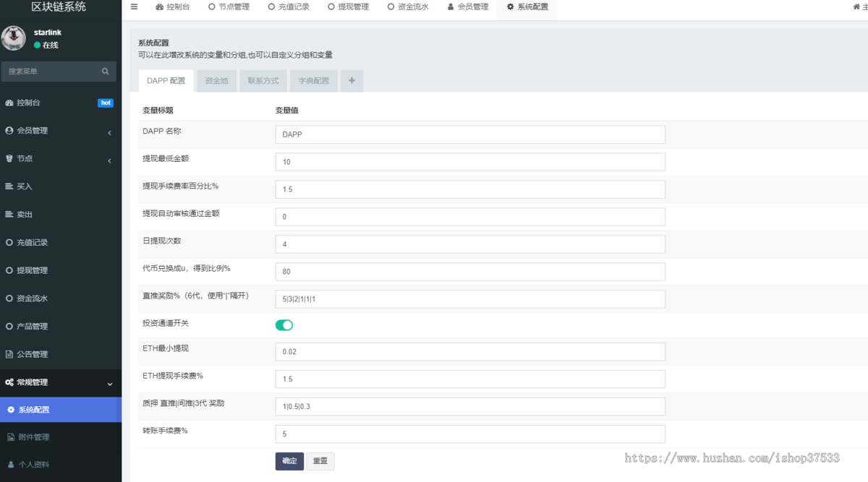Select the 充值记录 icon in the top navbar
The image size is (868, 482).
coord(272,7)
